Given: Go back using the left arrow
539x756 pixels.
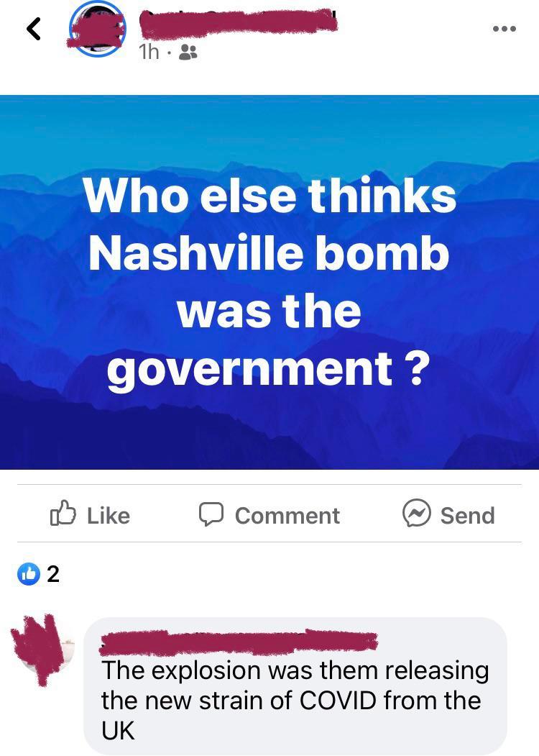Looking at the screenshot, I should pyautogui.click(x=33, y=29).
